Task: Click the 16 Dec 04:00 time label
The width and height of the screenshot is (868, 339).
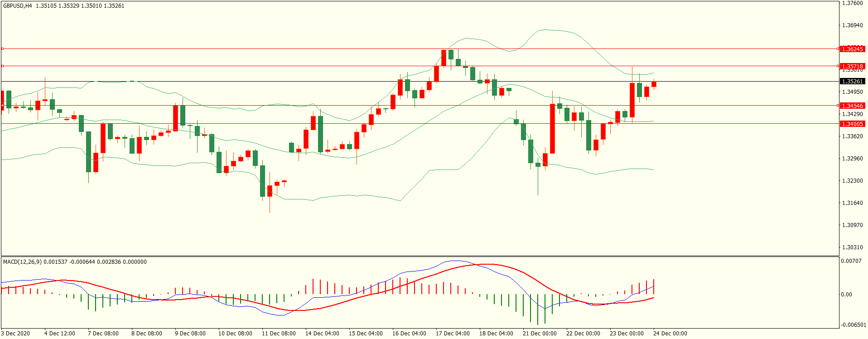Action: pos(409,334)
